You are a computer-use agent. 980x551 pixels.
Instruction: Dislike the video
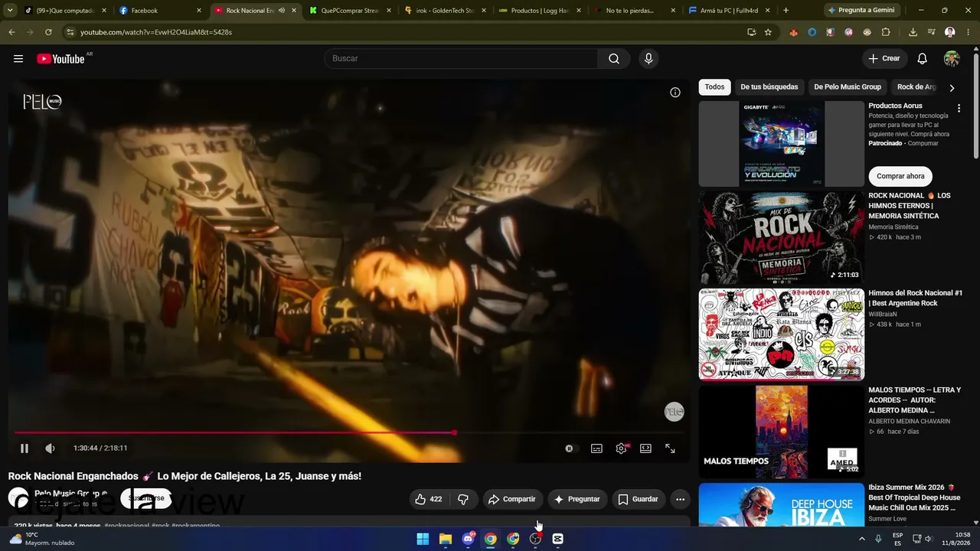[463, 499]
